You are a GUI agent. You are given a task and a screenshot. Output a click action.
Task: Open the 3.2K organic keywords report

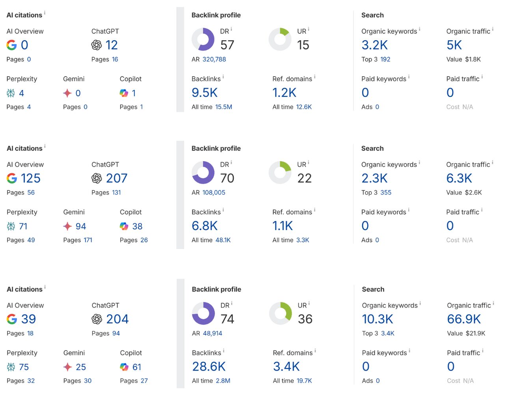click(x=374, y=45)
